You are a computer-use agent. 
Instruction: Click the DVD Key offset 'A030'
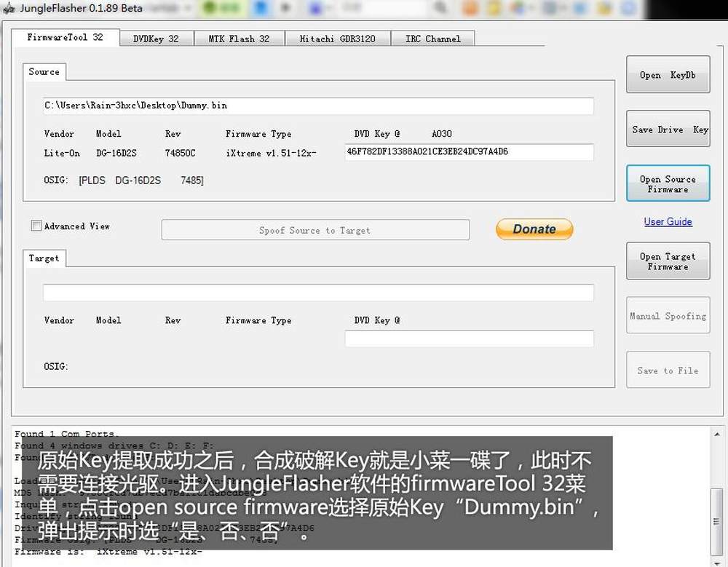(x=442, y=134)
